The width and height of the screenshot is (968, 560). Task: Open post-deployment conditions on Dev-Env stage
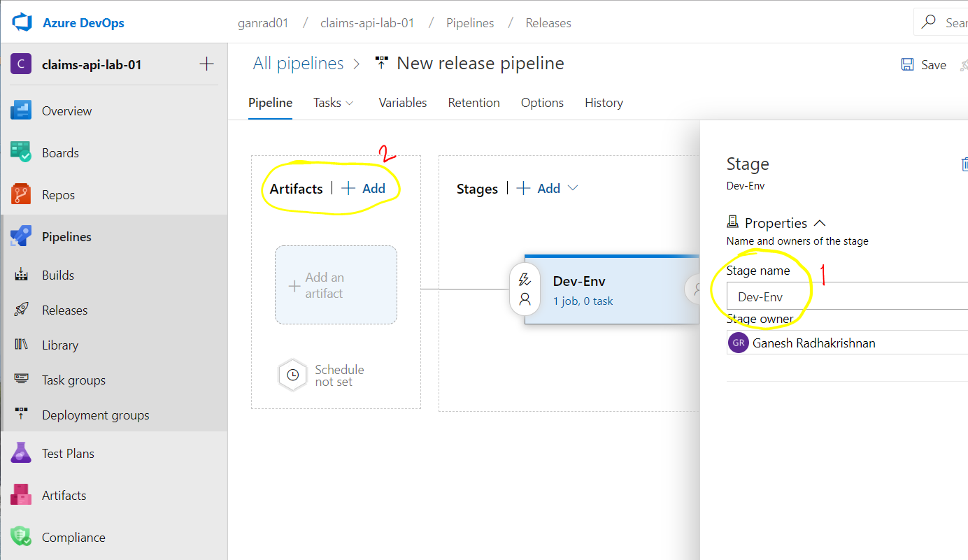click(694, 289)
